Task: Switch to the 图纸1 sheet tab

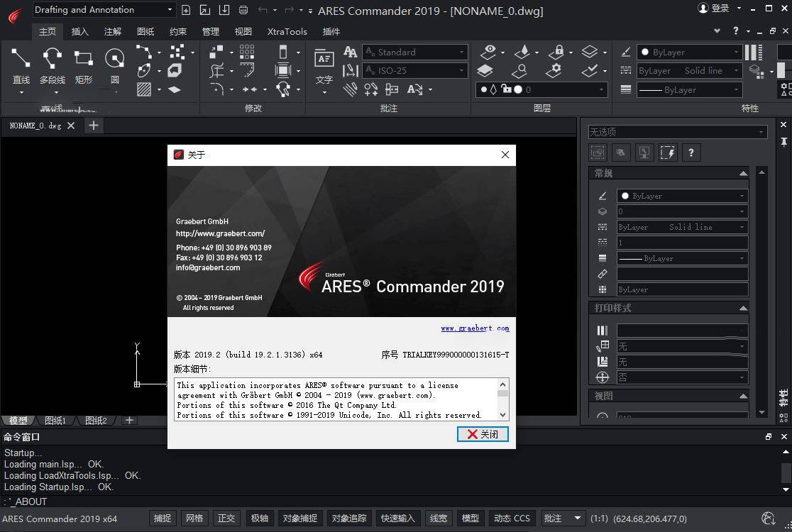Action: [55, 421]
